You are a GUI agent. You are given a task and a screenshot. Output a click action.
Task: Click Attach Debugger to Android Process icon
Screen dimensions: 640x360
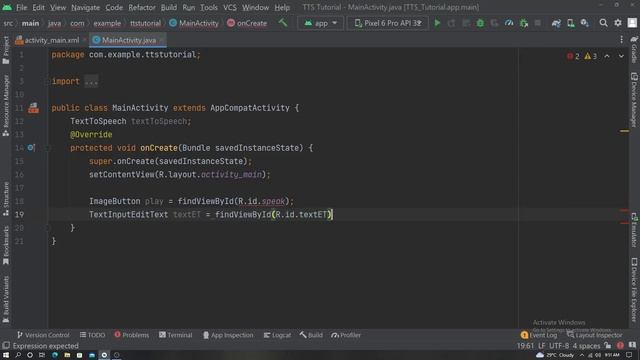(x=524, y=23)
